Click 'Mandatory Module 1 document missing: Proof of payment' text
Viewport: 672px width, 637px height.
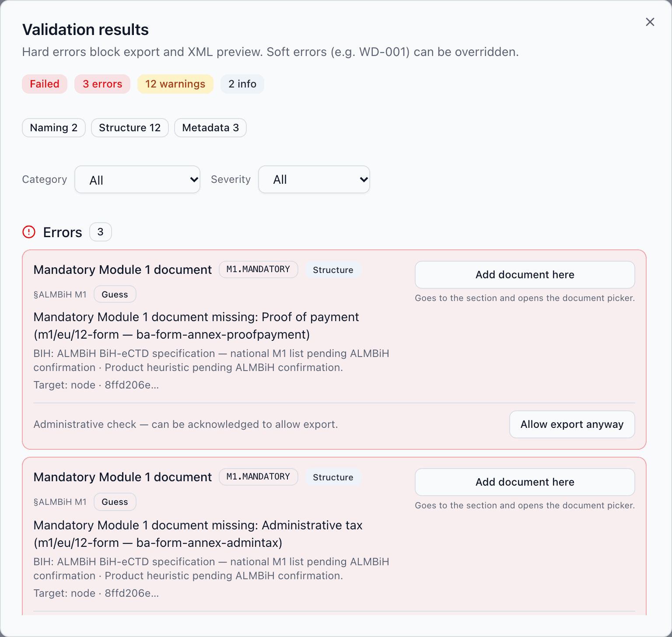(x=196, y=325)
